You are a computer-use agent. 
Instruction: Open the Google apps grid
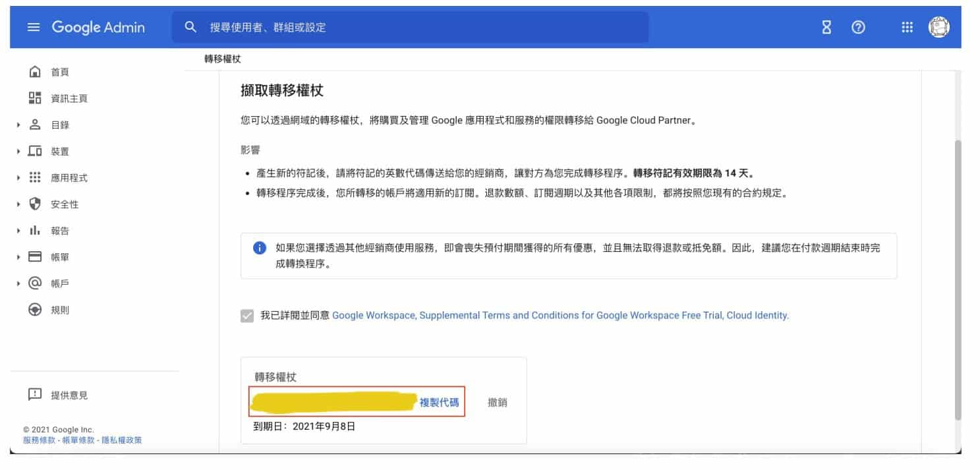907,28
